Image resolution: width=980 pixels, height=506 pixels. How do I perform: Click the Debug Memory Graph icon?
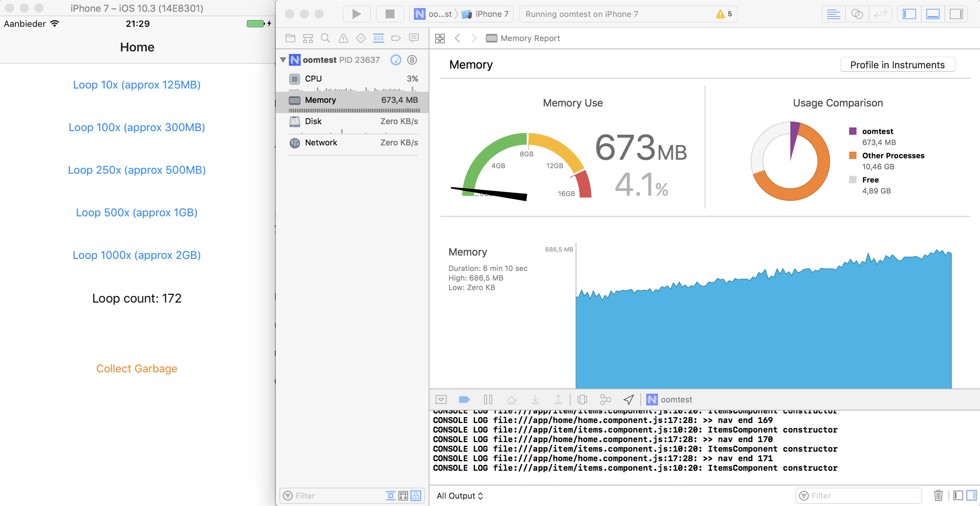tap(605, 400)
